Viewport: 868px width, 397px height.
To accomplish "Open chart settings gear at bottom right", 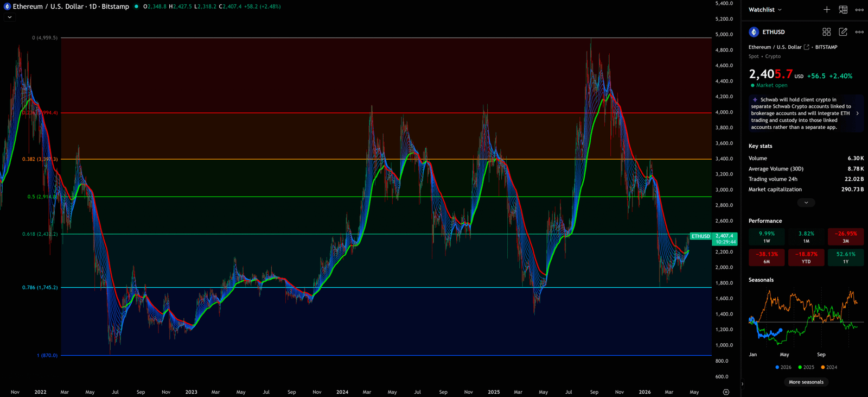I will coord(726,392).
